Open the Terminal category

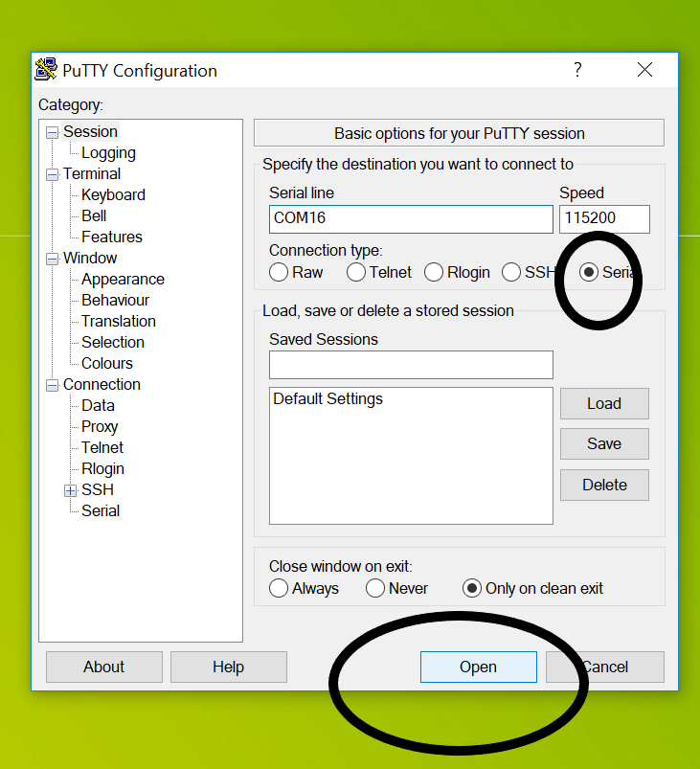click(92, 174)
